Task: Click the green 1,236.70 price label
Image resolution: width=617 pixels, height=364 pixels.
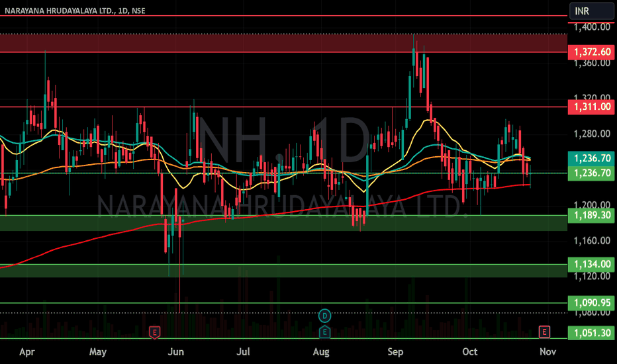Action: click(591, 173)
